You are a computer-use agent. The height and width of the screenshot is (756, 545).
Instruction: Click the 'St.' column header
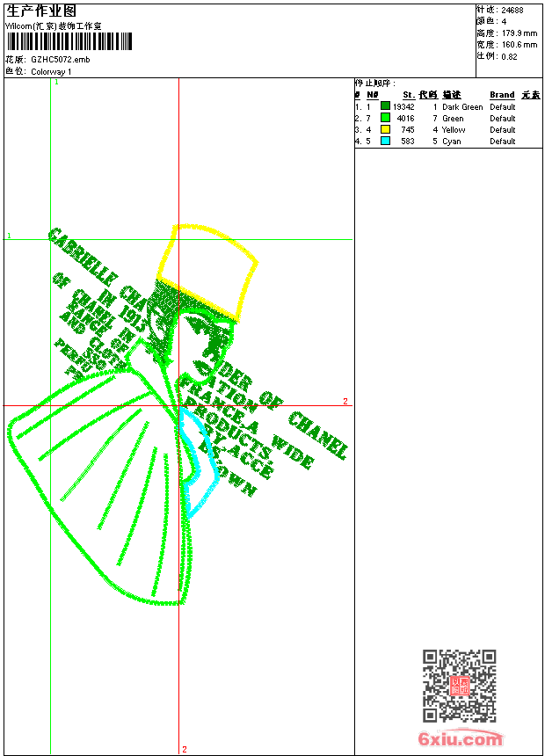click(x=409, y=95)
